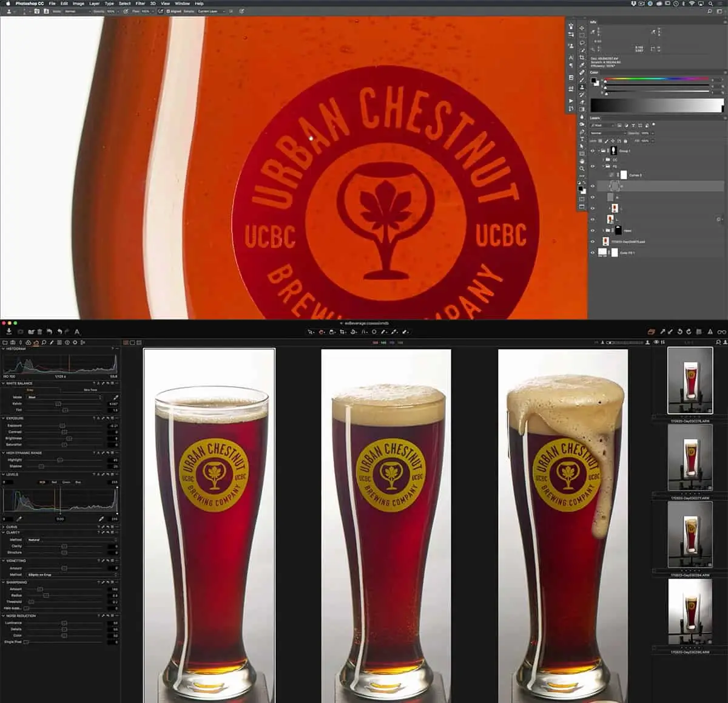Adjust the Kelvin slider handle
The width and height of the screenshot is (728, 703).
(x=59, y=404)
